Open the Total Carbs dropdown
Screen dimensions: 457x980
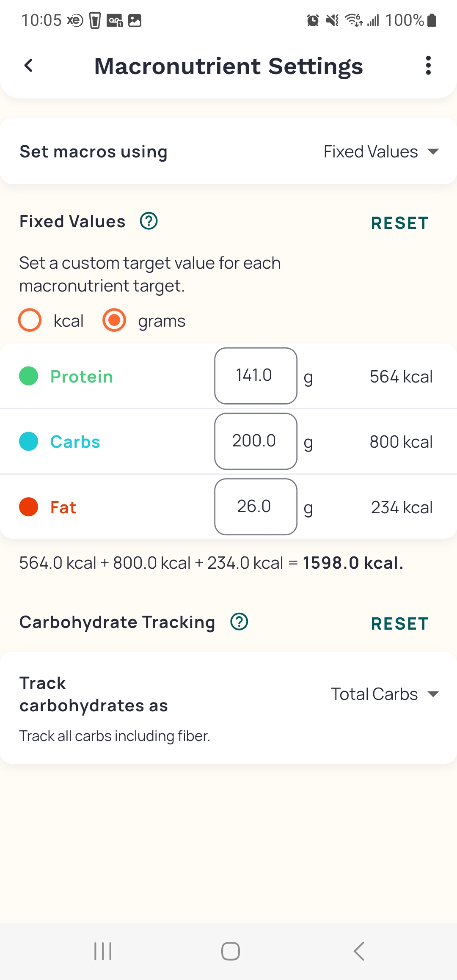(x=385, y=694)
